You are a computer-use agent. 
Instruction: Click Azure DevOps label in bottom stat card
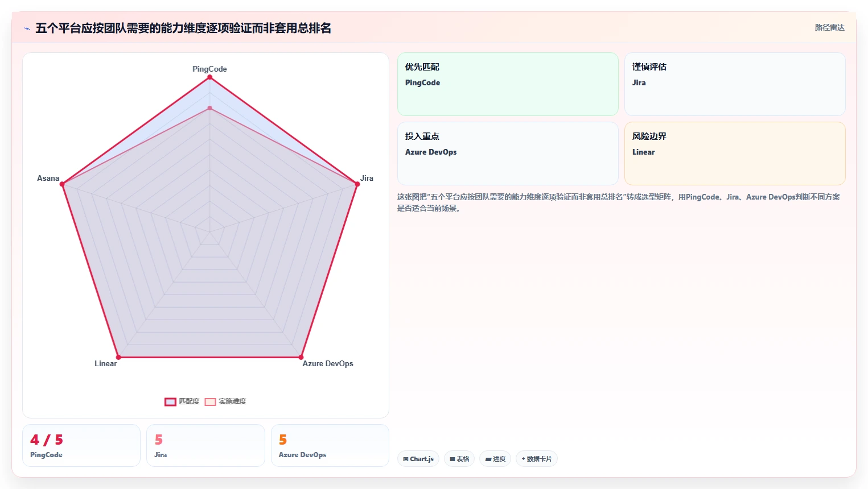[x=302, y=455]
